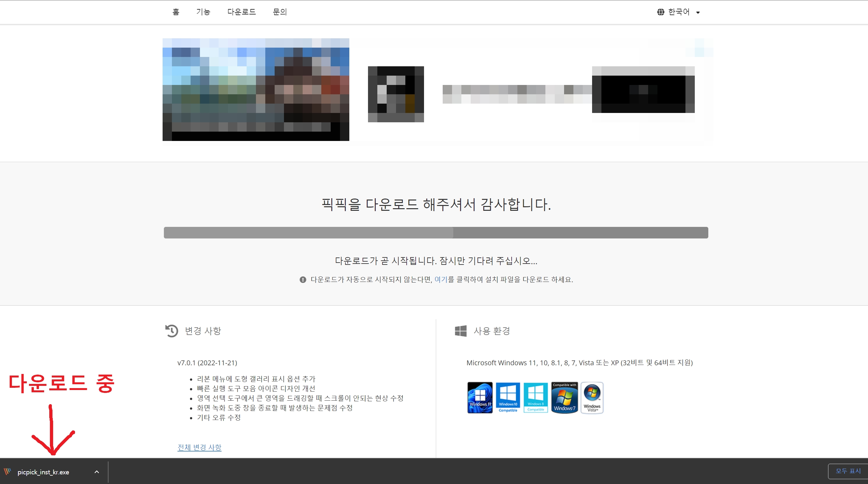The height and width of the screenshot is (484, 868).
Task: Click the info icon beside download notice
Action: pos(303,280)
